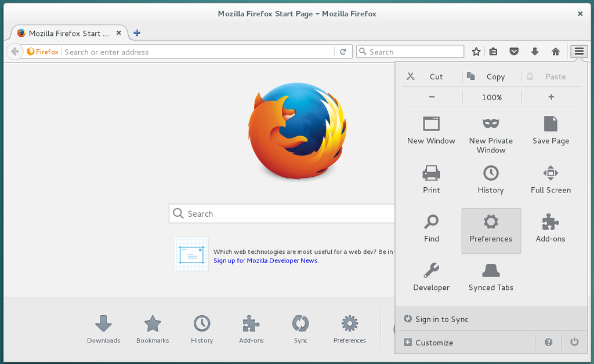The width and height of the screenshot is (594, 364).
Task: Show bookmarks list icon in toolbar
Action: (493, 52)
